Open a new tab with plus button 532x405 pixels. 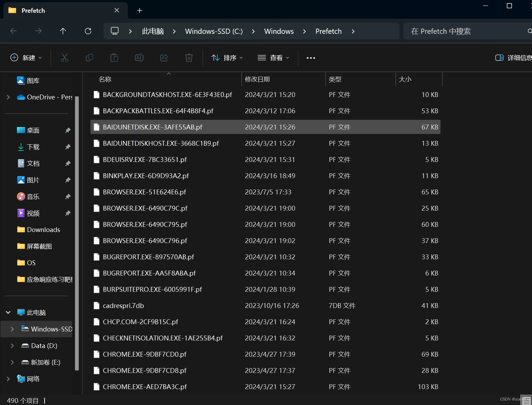point(140,10)
